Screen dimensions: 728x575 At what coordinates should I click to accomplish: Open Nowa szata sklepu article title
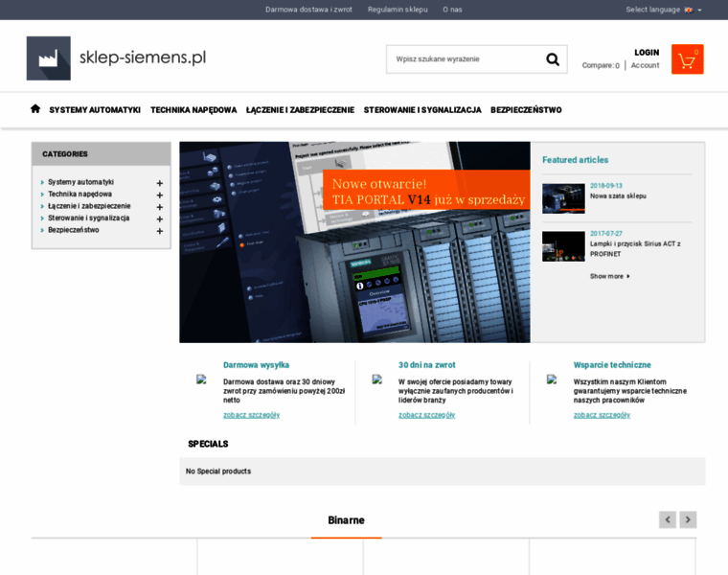[618, 196]
